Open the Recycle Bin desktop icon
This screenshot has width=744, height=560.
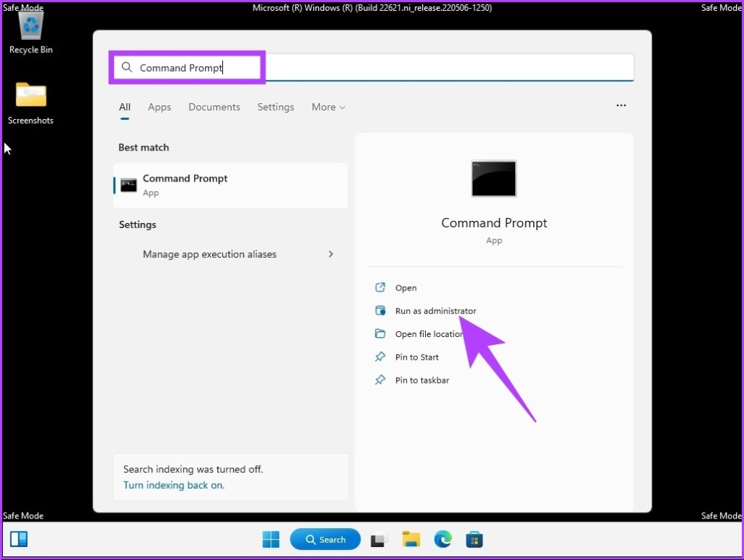point(31,32)
